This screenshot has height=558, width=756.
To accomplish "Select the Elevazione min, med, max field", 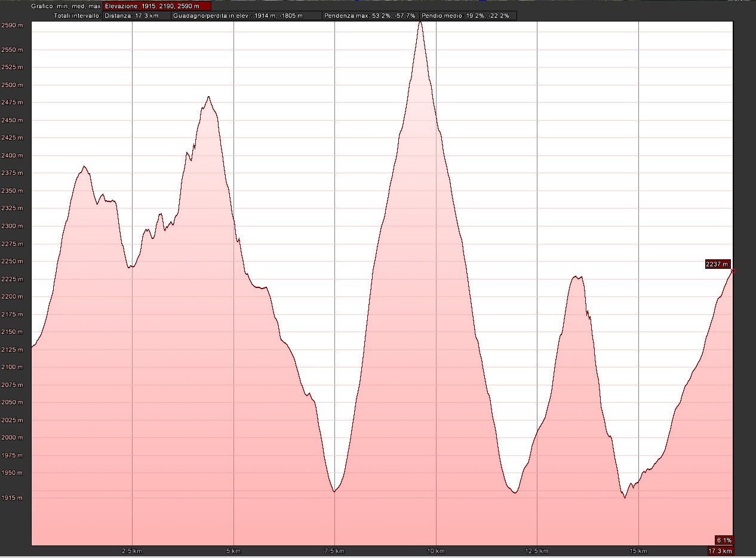I will click(157, 6).
